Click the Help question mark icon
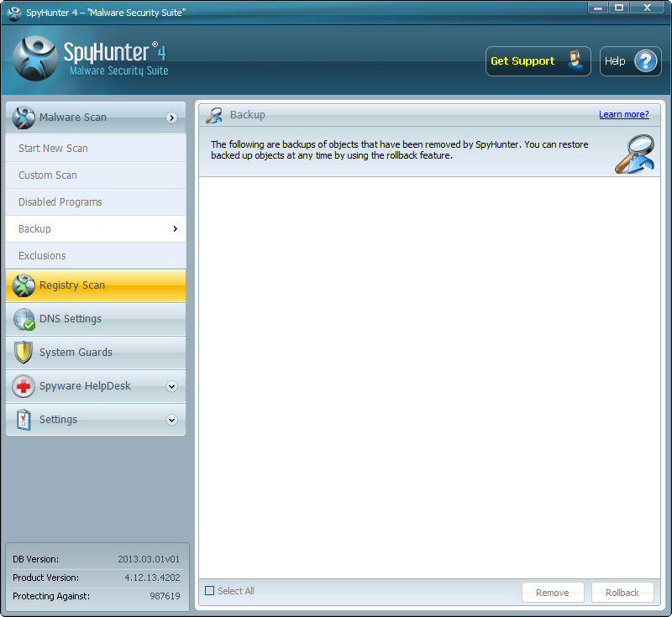 click(646, 61)
